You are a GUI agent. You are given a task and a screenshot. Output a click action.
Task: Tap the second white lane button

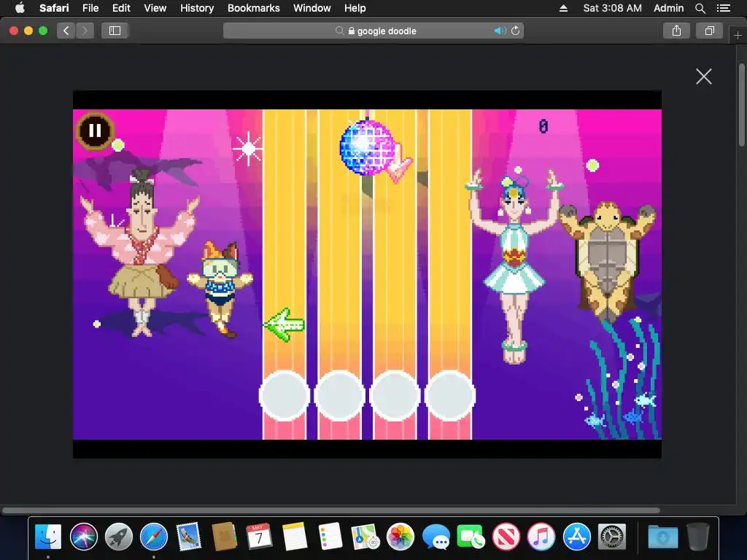point(340,396)
